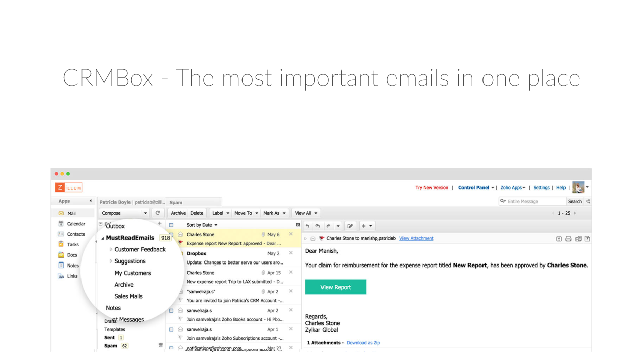Select the Zoho Subscriptions email checkbox
The image size is (644, 352).
(171, 330)
